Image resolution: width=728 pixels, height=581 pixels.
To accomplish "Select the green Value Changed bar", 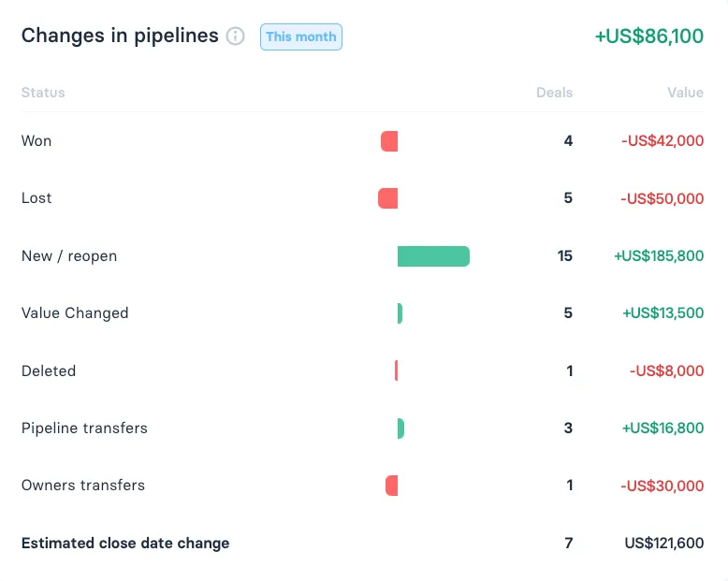I will 400,313.
